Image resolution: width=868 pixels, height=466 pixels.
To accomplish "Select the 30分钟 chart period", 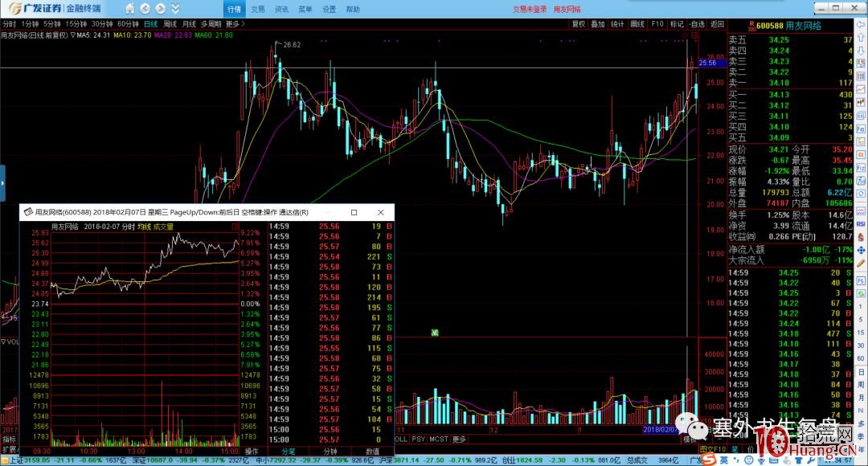I will pos(102,24).
